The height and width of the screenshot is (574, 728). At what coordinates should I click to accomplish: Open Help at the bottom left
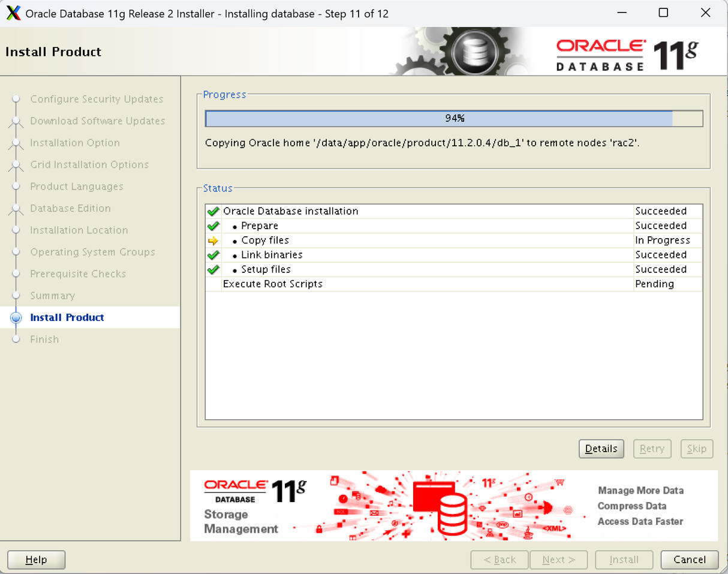point(36,560)
